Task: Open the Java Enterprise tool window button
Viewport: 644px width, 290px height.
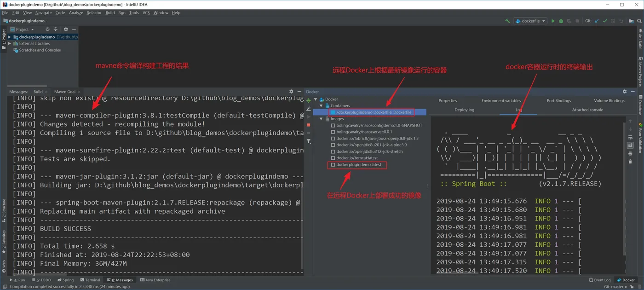Action: (155, 280)
